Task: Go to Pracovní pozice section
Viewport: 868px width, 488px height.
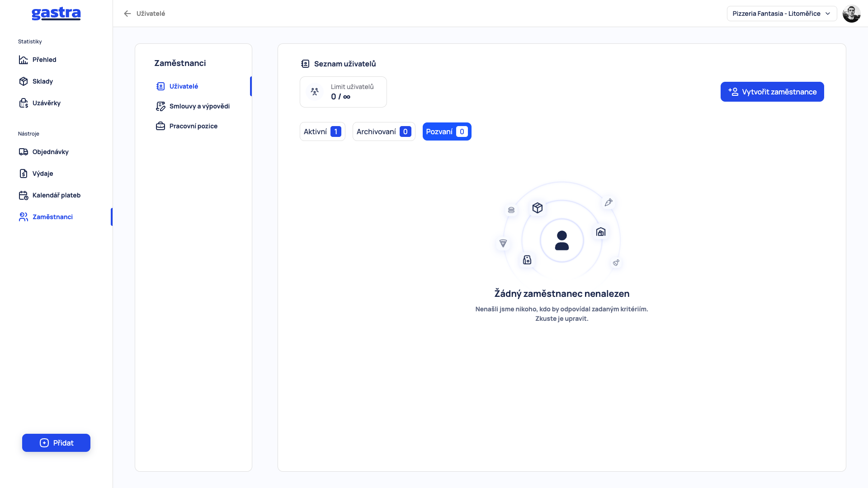Action: click(x=193, y=126)
